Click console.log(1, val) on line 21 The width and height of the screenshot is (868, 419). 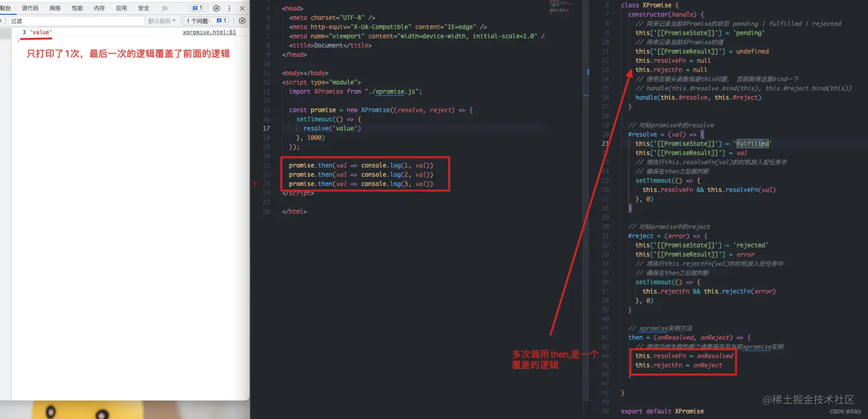[397, 165]
